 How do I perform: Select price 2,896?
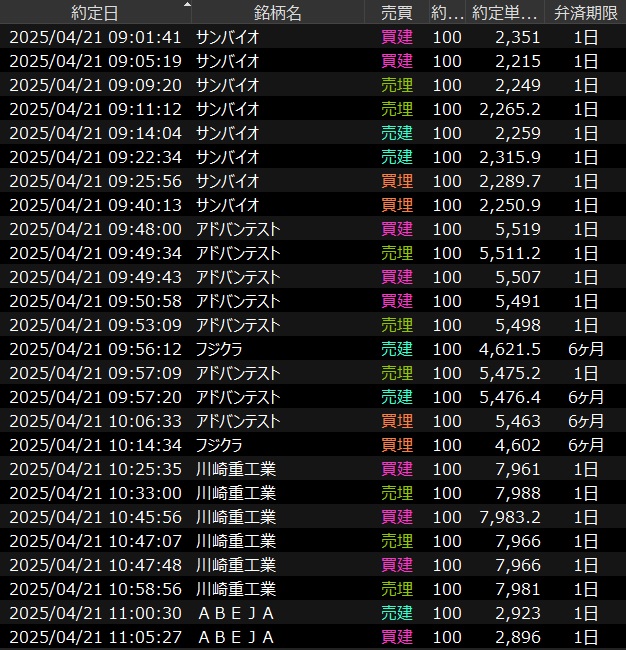click(518, 638)
